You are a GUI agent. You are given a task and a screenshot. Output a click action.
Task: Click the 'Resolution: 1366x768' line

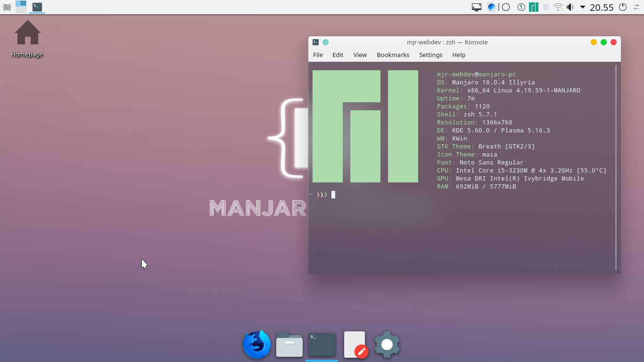click(x=475, y=123)
